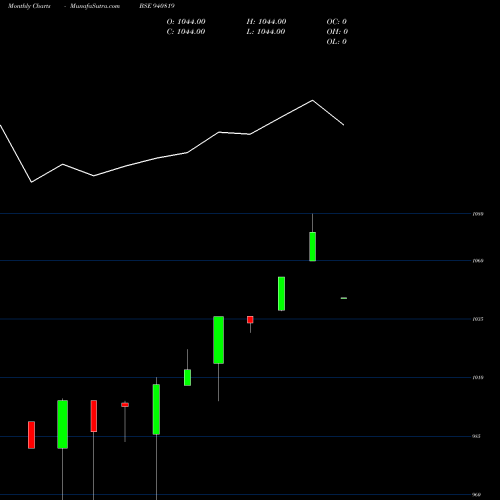Click the 1035 price axis label
Screen dimensions: 500x500
pos(478,319)
